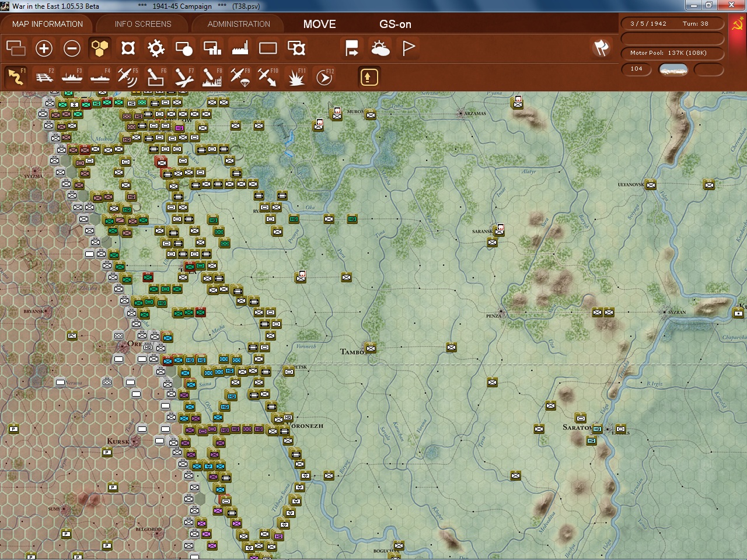Viewport: 747px width, 560px height.
Task: Click the empty status bar below the date
Action: (672, 38)
